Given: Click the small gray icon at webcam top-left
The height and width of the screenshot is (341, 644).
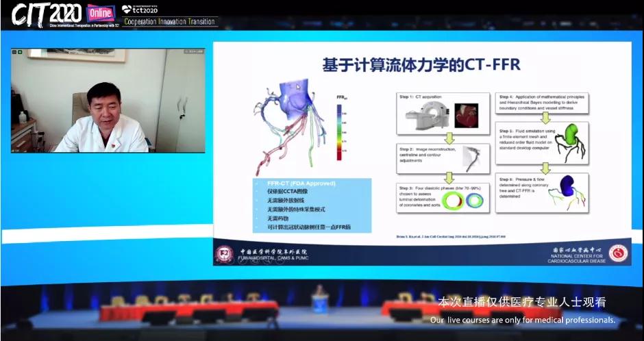Looking at the screenshot, I should [14, 52].
